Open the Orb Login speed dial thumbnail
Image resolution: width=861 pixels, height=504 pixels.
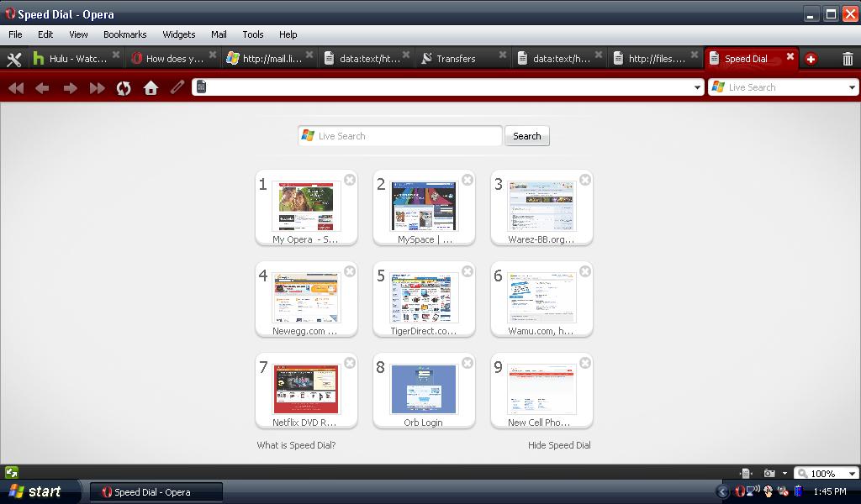click(424, 390)
